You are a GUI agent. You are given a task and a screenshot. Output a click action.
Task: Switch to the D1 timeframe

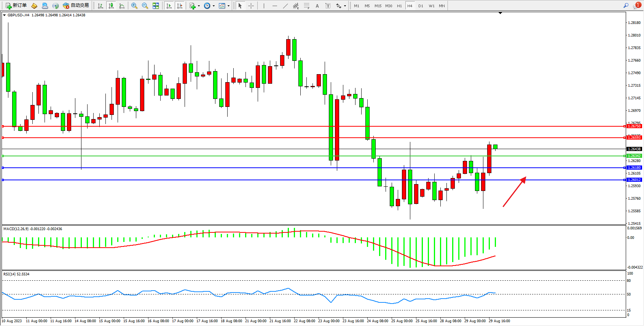click(421, 6)
